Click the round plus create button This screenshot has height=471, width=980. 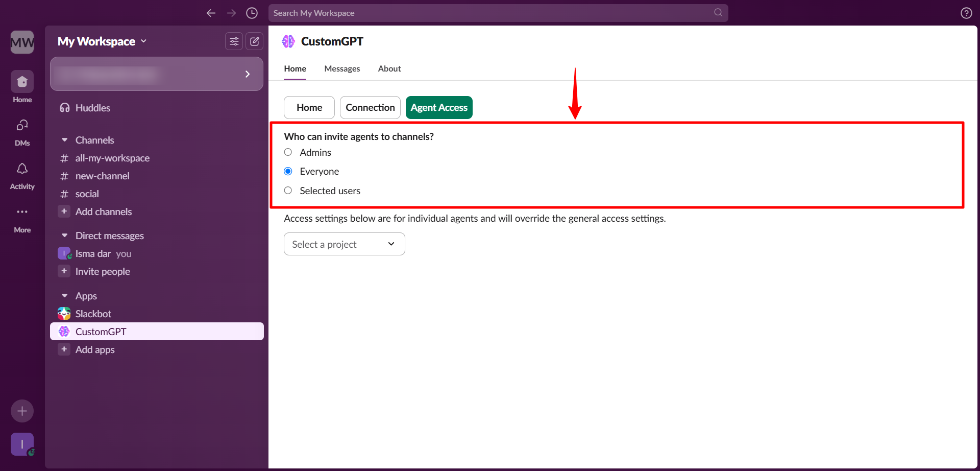tap(22, 411)
